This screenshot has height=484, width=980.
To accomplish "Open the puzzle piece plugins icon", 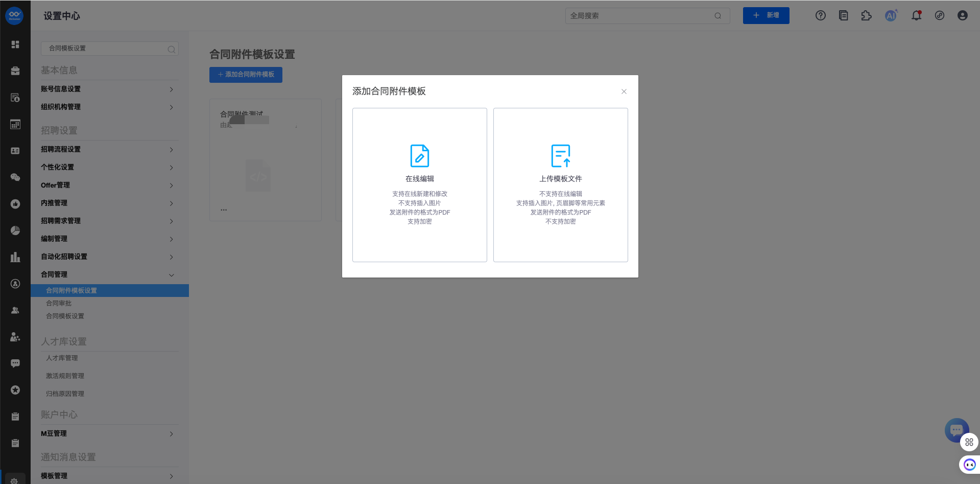I will [867, 15].
